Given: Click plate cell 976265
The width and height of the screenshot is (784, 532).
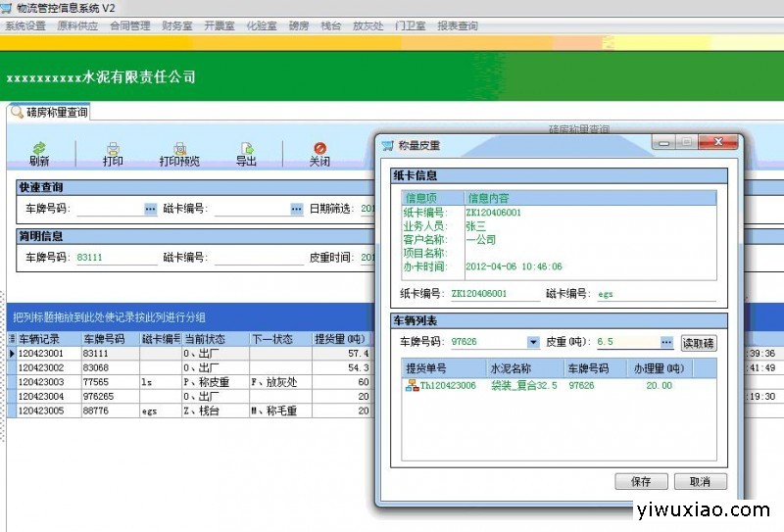Looking at the screenshot, I should pyautogui.click(x=111, y=397).
